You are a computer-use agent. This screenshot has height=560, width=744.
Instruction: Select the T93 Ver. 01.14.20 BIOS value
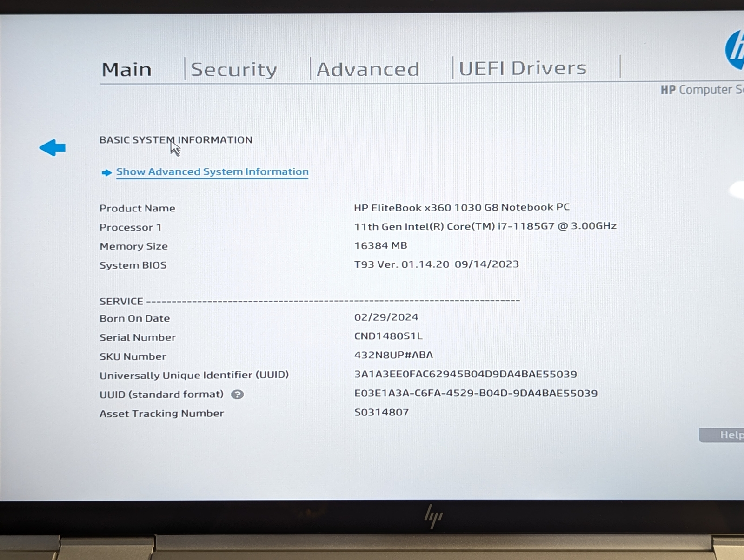(436, 264)
